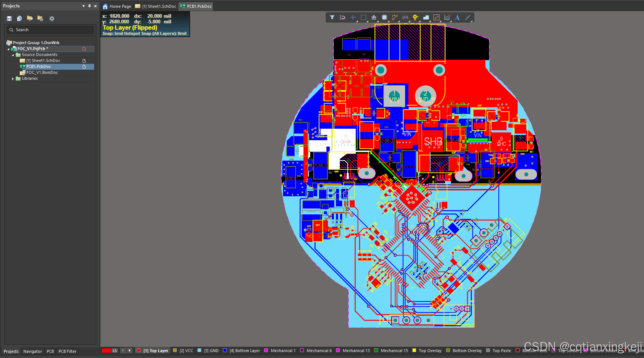Screen dimensions: 644x358
Task: Click the folder-with-magnifier explore icon
Action: click(30, 19)
